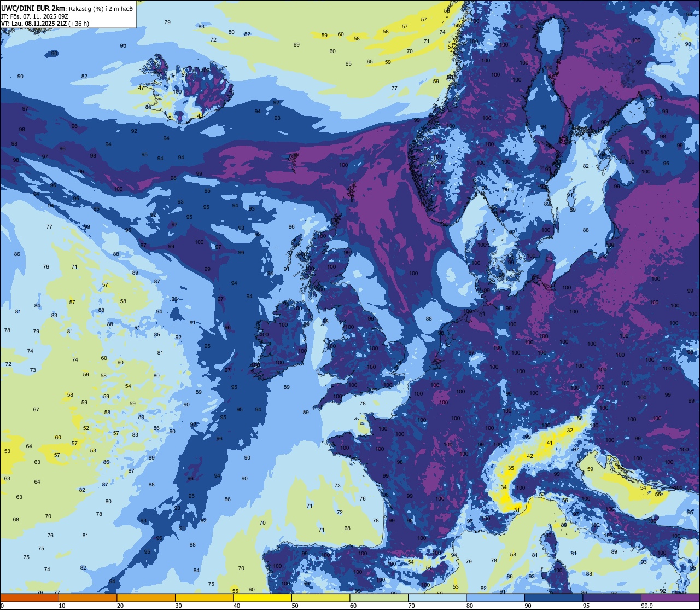
Task: Click the humidity value '69' on the map
Action: point(296,45)
